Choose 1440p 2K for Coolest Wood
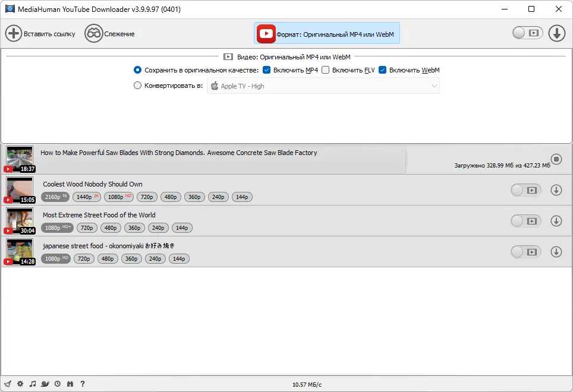 click(x=87, y=197)
